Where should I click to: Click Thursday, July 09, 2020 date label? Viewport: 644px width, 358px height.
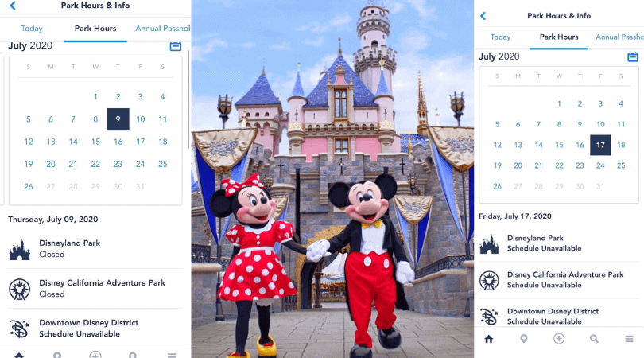coord(53,220)
